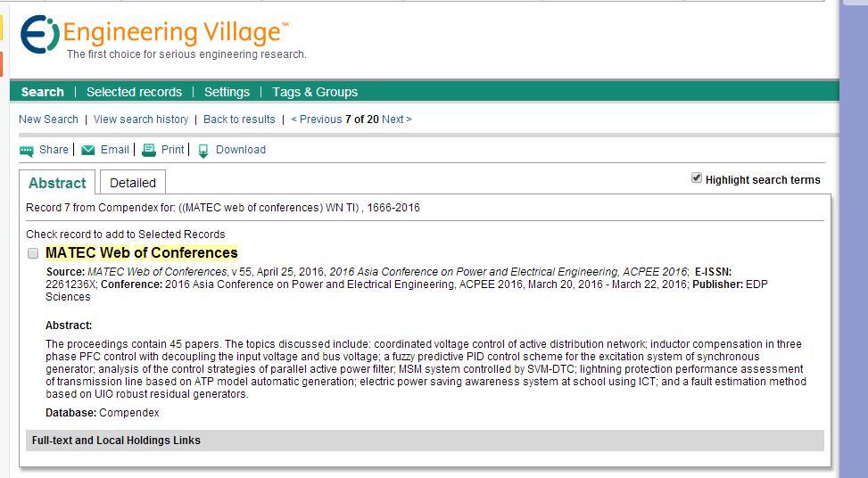Open the Settings menu item
Screen dimensions: 868x478
[x=227, y=92]
